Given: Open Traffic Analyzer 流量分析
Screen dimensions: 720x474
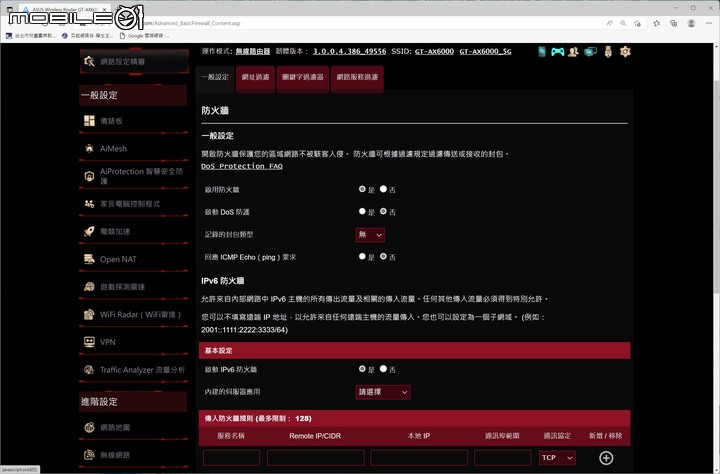Looking at the screenshot, I should point(134,370).
